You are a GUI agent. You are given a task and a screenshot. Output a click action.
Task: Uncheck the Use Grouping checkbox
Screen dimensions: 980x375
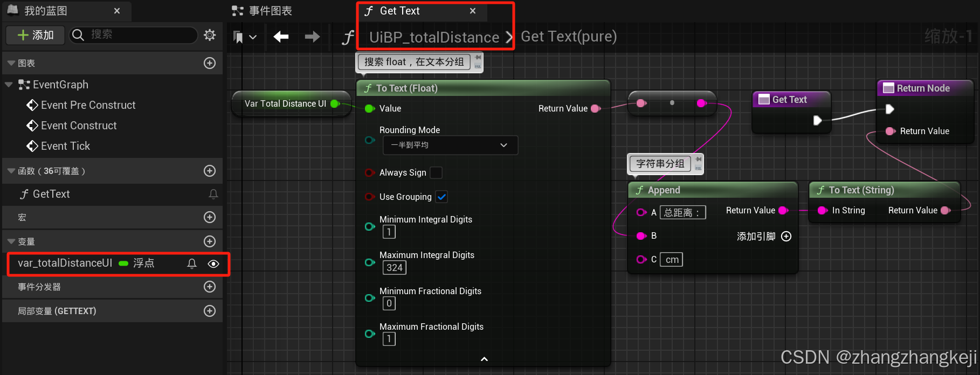click(x=441, y=197)
